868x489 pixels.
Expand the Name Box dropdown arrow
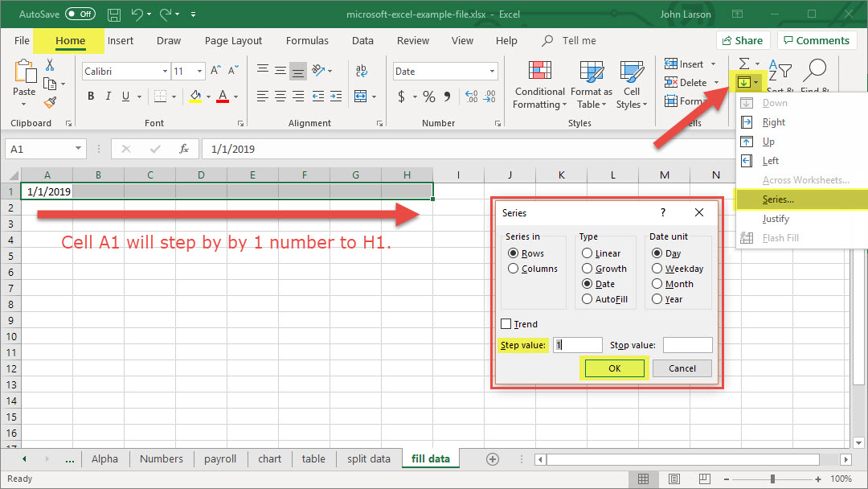coord(78,149)
